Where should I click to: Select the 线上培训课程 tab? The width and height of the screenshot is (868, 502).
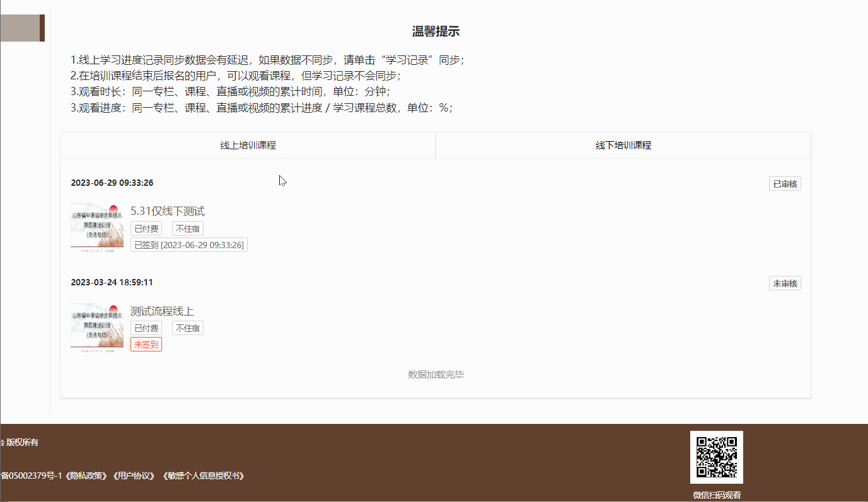[247, 145]
